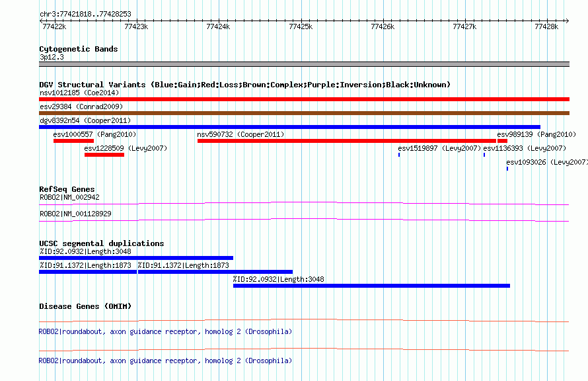Click the ROBO2|NM_001128929 transcript line
The width and height of the screenshot is (588, 381).
coord(304,220)
